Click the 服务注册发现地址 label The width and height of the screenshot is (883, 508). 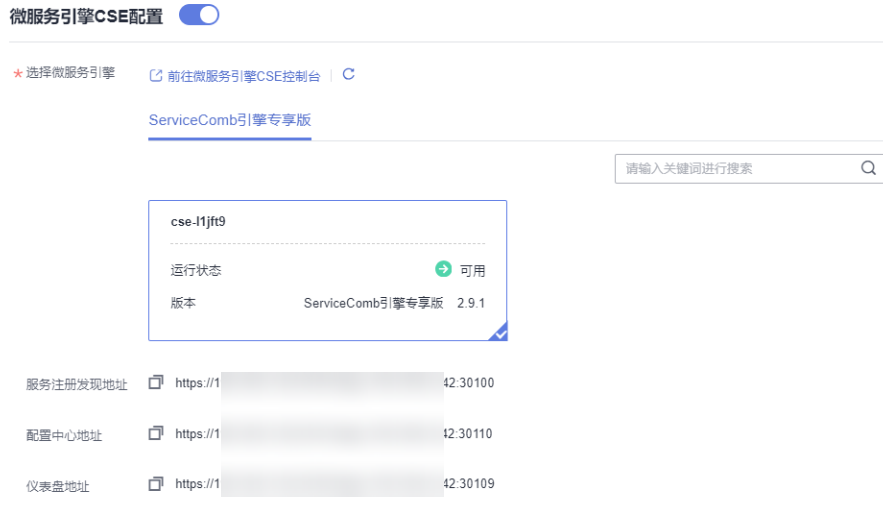point(77,385)
